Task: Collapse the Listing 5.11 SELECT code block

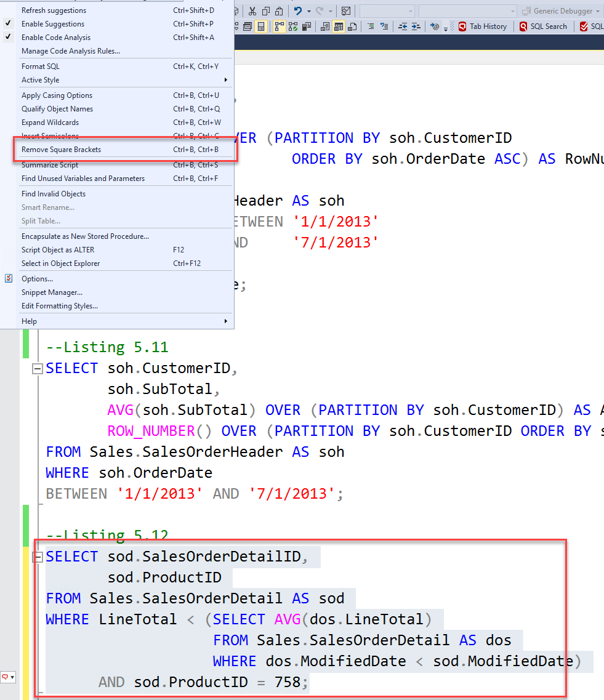Action: pos(37,369)
